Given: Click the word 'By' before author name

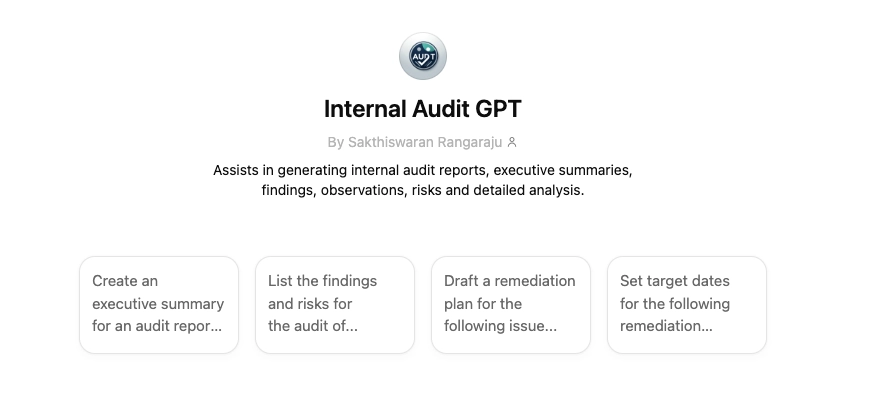Looking at the screenshot, I should [336, 142].
